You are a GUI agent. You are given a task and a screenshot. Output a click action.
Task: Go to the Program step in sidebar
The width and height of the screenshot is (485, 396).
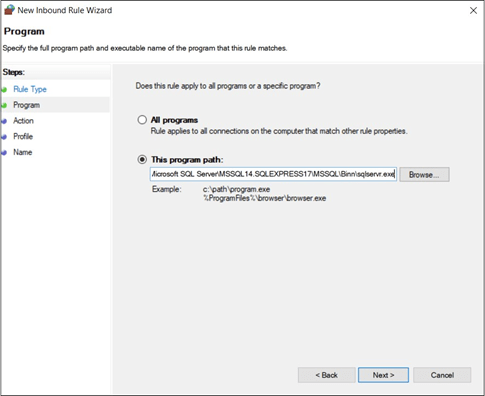click(x=26, y=105)
